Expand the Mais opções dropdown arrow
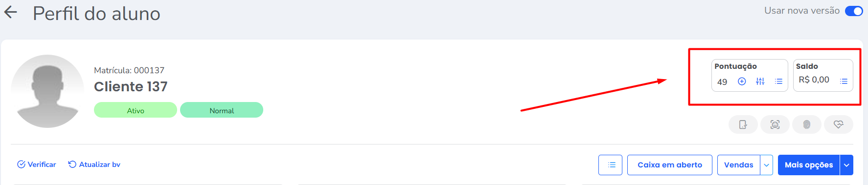 coord(846,165)
